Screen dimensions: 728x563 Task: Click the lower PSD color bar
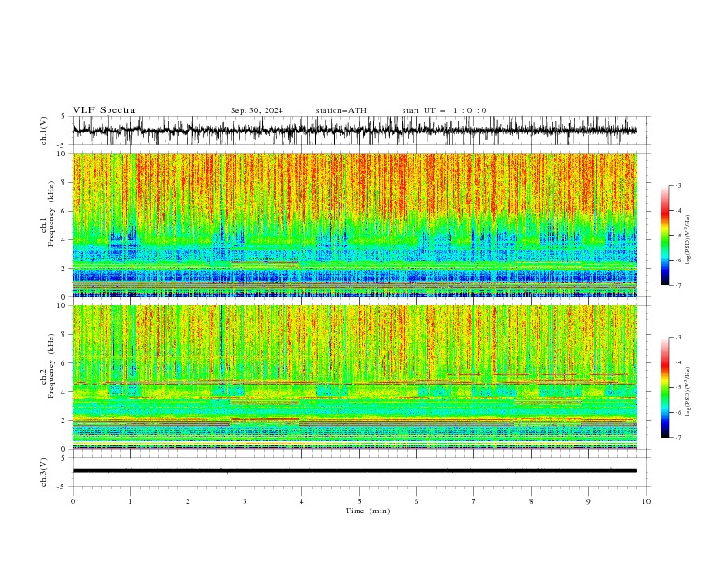[665, 387]
